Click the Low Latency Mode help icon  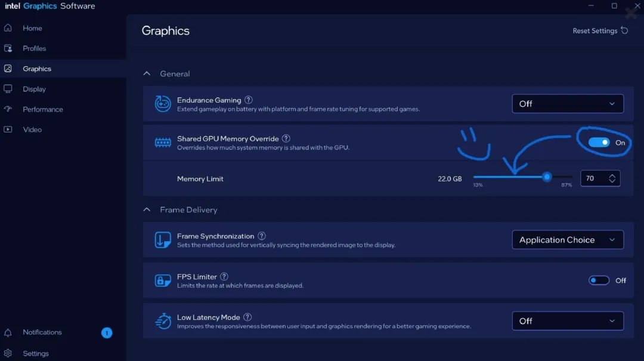(247, 317)
